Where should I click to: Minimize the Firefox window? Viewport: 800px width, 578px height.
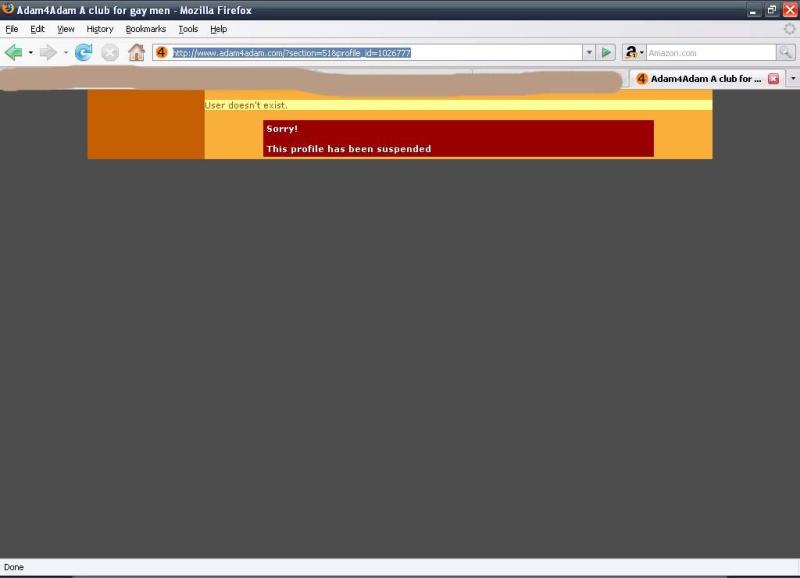[x=753, y=10]
